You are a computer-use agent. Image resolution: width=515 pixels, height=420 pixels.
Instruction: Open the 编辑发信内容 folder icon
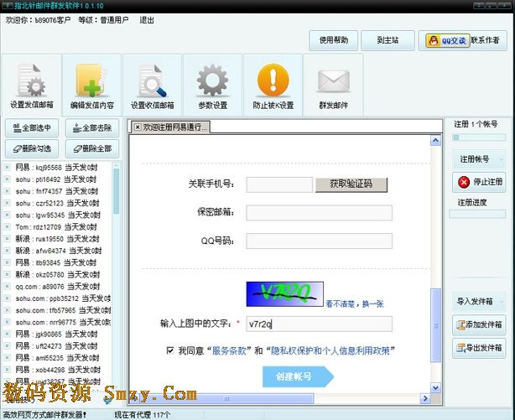click(92, 85)
